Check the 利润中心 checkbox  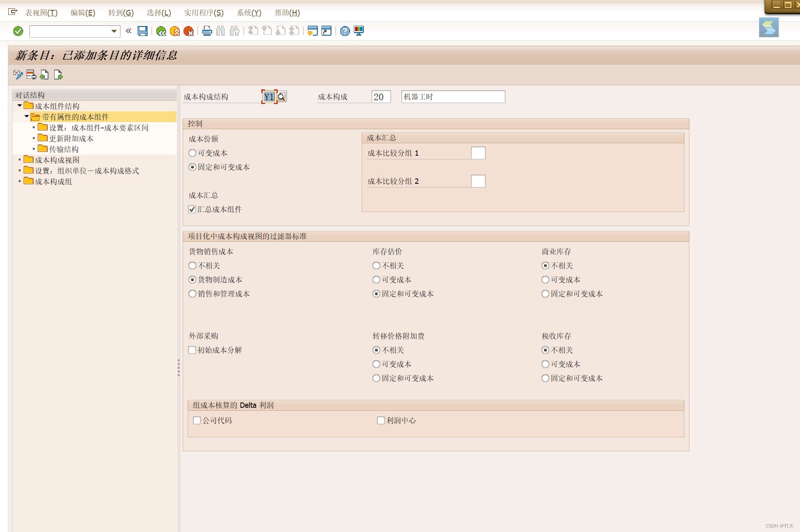pos(381,421)
